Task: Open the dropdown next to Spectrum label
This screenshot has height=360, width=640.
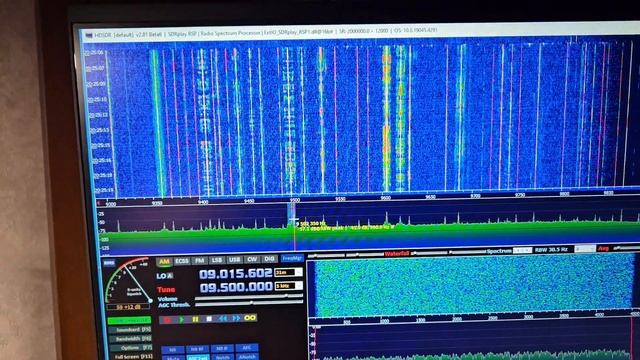Action: (x=522, y=250)
